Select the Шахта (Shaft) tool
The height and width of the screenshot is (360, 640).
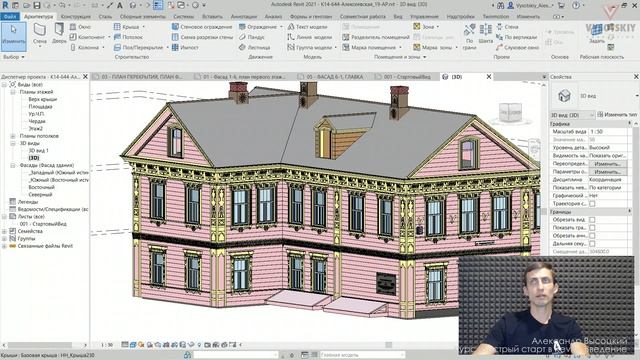485,34
